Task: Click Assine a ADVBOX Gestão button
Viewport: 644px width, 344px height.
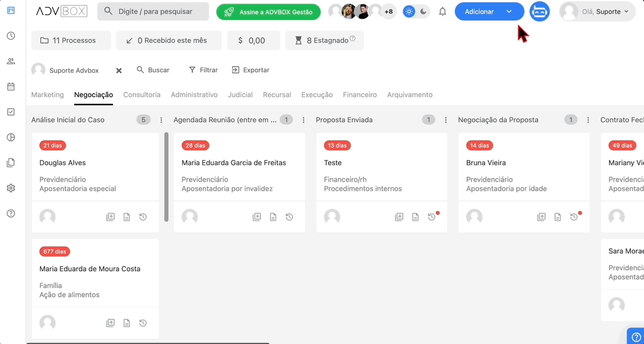Action: (268, 12)
